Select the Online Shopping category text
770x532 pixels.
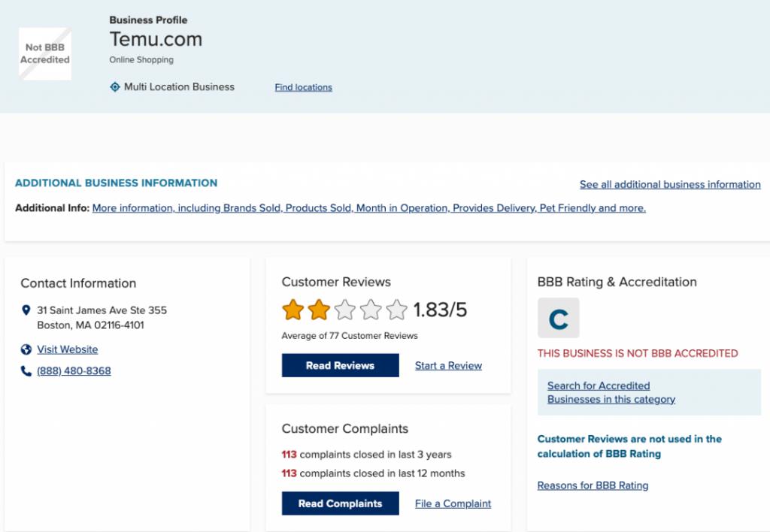141,60
